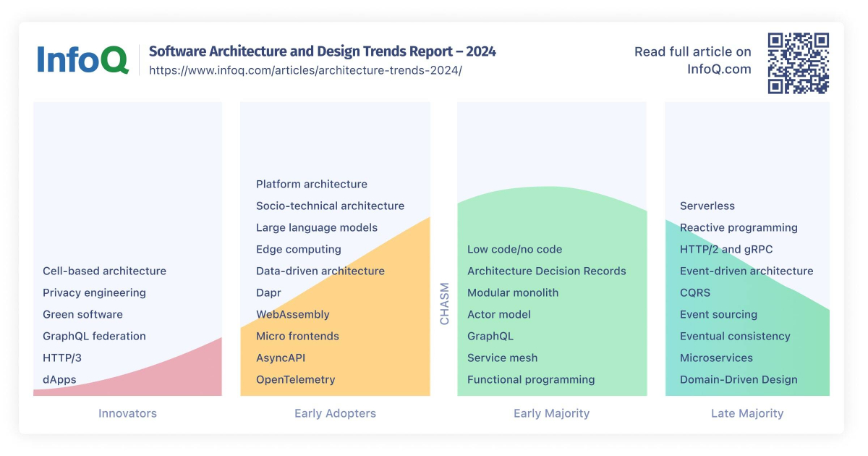Select the Late Majority category label
Image resolution: width=868 pixels, height=456 pixels.
click(x=747, y=413)
